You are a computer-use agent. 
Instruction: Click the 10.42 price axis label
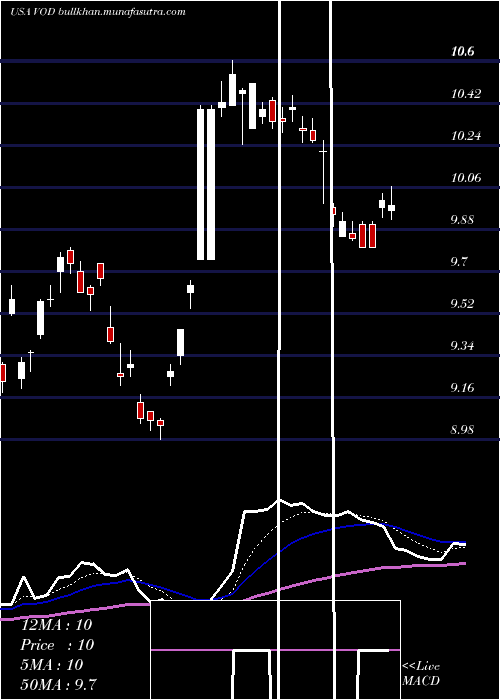[x=466, y=94]
